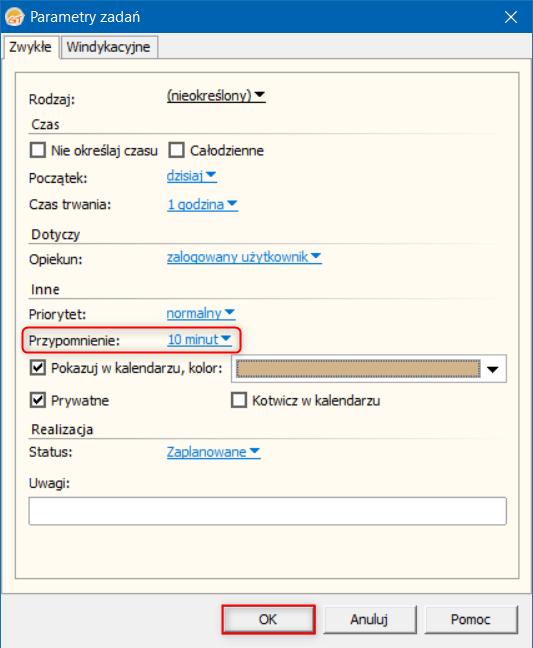533x648 pixels.
Task: Enable Kotwicz w kalendarzu checkbox
Action: pos(239,400)
